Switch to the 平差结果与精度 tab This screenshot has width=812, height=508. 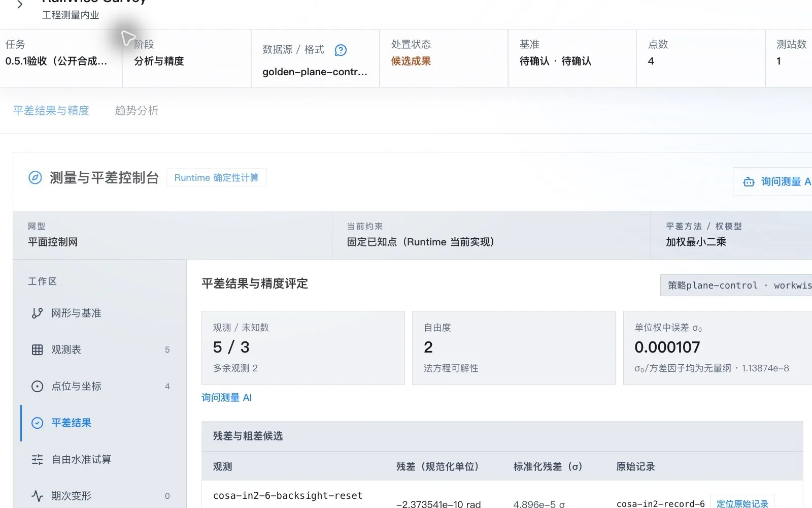(51, 110)
